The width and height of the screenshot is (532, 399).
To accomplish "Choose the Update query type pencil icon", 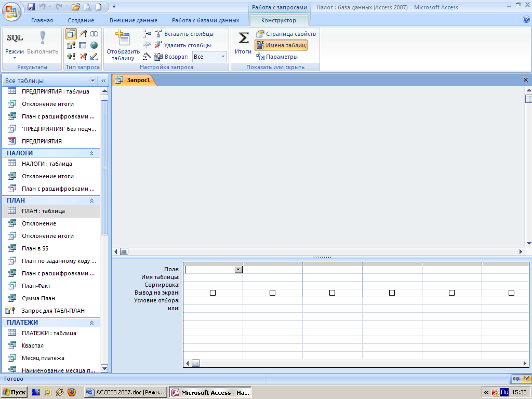I will coord(83,34).
